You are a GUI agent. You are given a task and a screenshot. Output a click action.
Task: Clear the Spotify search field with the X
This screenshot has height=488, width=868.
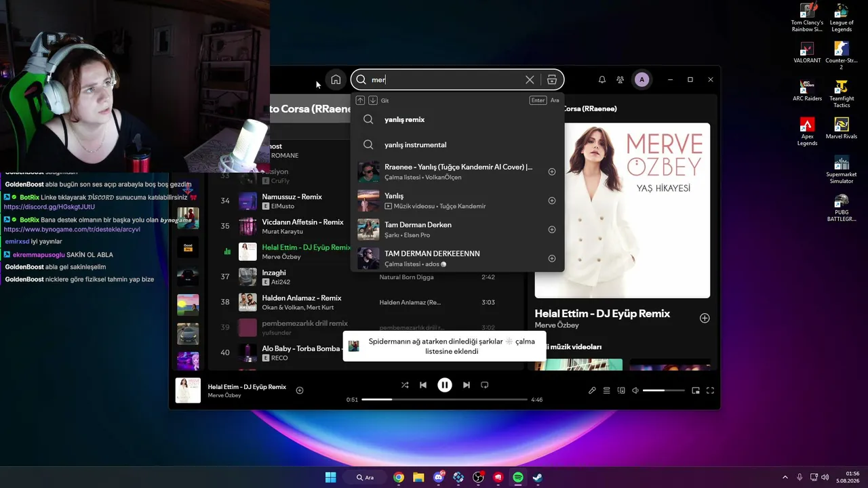pyautogui.click(x=530, y=80)
